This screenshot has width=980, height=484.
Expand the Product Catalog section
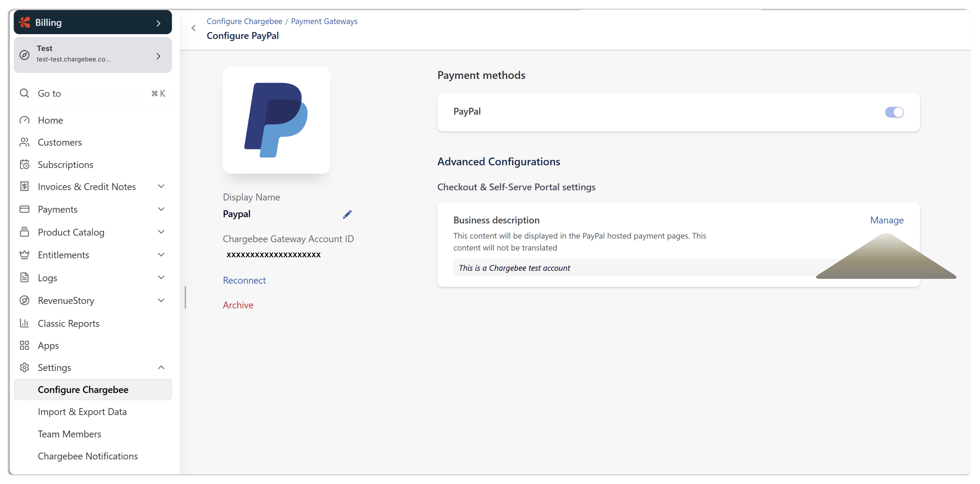coord(161,232)
